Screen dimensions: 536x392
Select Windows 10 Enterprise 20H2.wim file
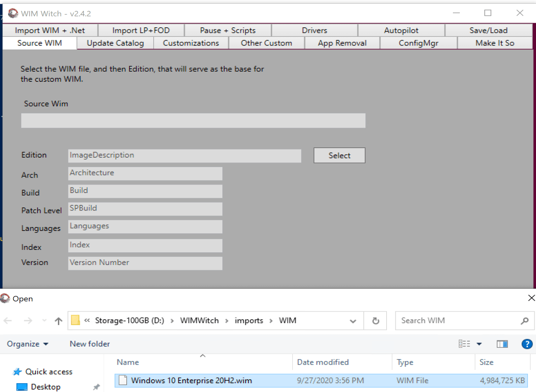(x=191, y=380)
